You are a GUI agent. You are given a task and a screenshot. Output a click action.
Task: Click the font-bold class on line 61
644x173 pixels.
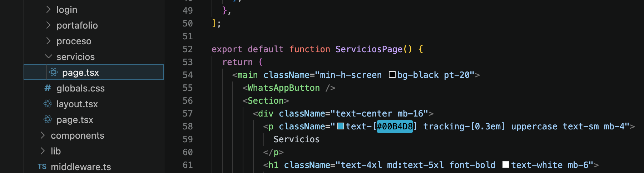pyautogui.click(x=472, y=165)
